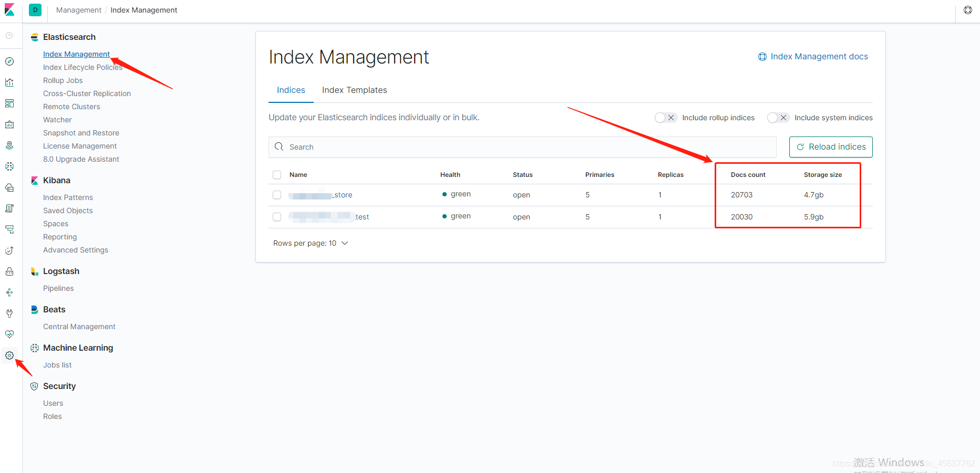980x473 pixels.
Task: Open the Recently viewed clock icon
Action: [9, 35]
